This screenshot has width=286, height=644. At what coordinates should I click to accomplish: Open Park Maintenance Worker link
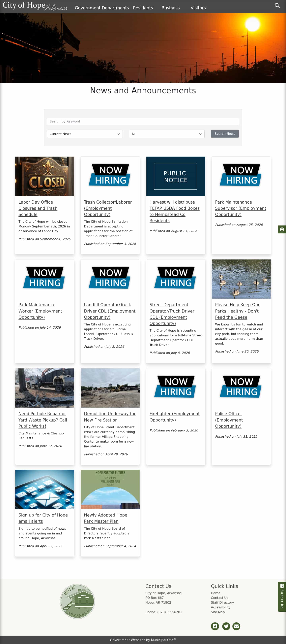coord(40,311)
